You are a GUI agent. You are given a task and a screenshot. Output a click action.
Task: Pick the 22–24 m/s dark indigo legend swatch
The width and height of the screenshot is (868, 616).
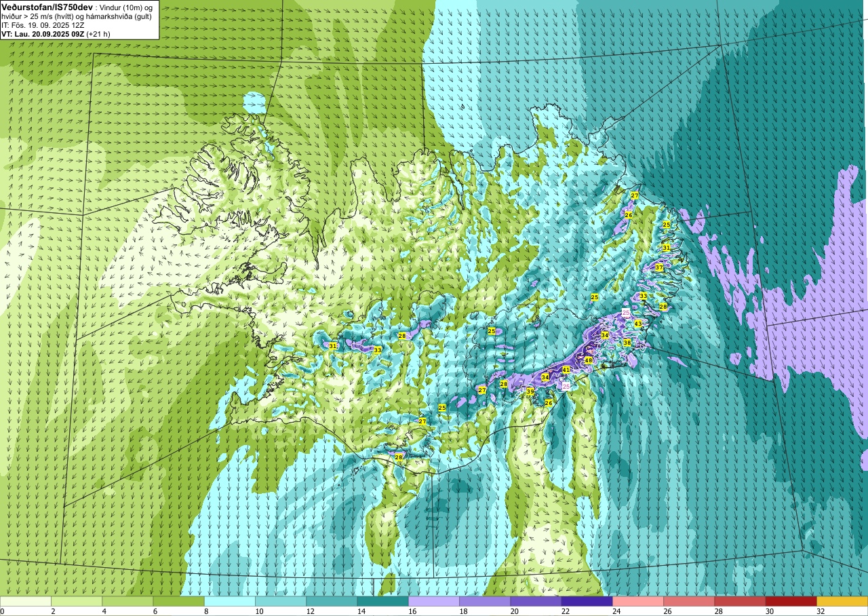tap(587, 602)
